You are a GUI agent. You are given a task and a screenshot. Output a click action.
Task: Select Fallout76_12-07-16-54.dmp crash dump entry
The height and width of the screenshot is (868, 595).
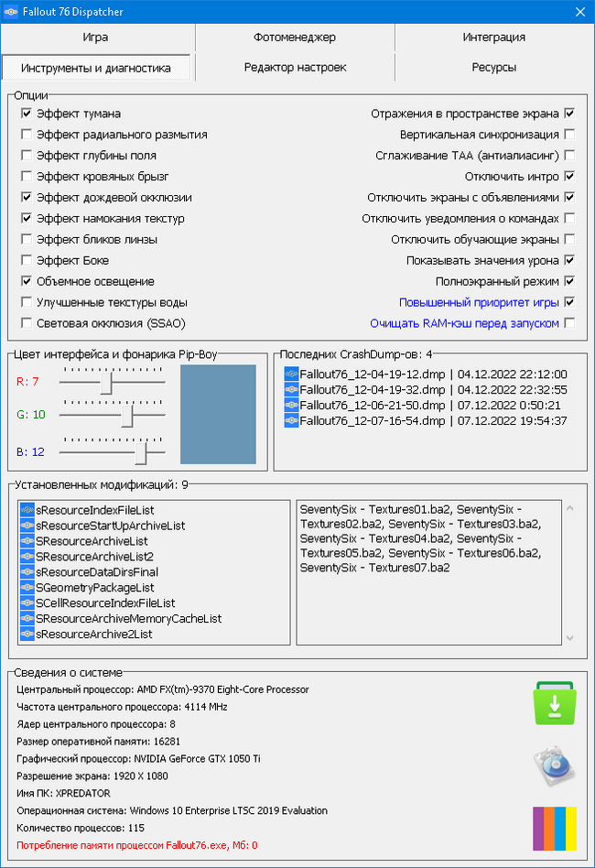click(x=426, y=420)
